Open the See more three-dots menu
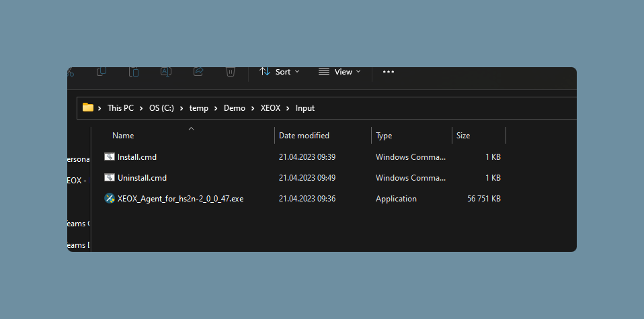The width and height of the screenshot is (644, 319). pos(388,72)
